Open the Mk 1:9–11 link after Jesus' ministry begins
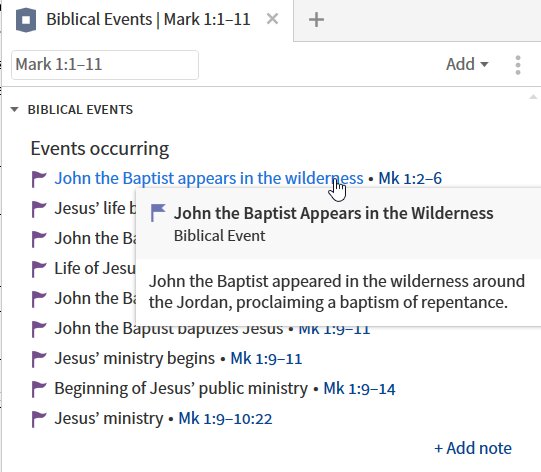 coord(266,358)
